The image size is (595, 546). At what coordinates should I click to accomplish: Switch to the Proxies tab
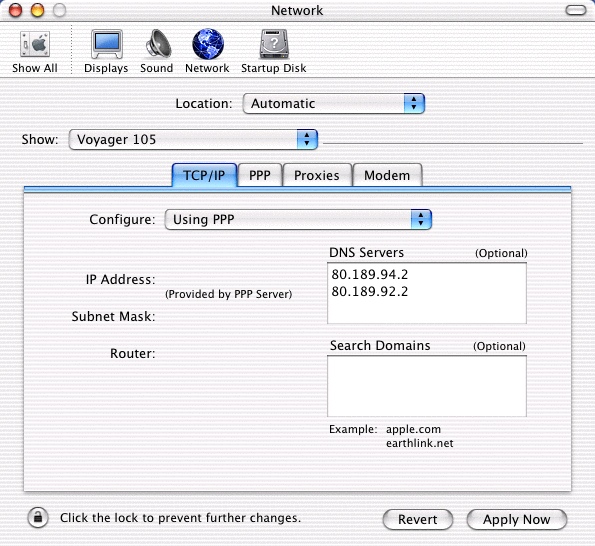[317, 175]
